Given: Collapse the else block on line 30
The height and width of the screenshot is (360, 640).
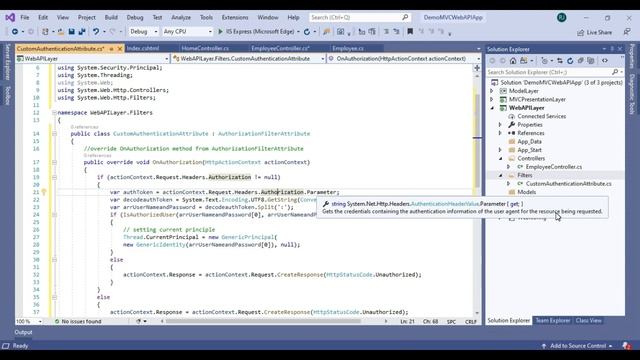Looking at the screenshot, I should 54,260.
